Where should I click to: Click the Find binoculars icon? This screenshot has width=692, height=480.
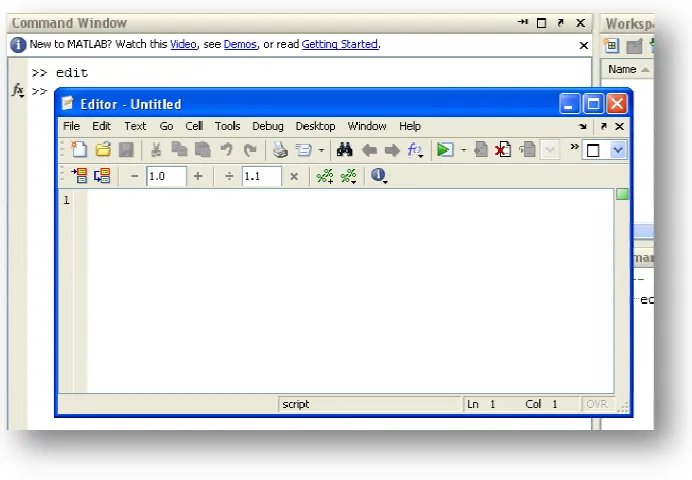click(x=345, y=150)
